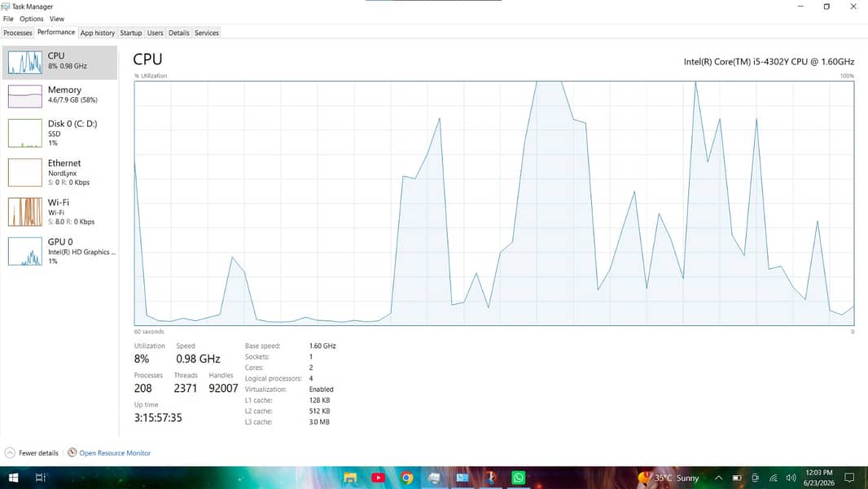
Task: Open YouTube taskbar icon
Action: 378,478
